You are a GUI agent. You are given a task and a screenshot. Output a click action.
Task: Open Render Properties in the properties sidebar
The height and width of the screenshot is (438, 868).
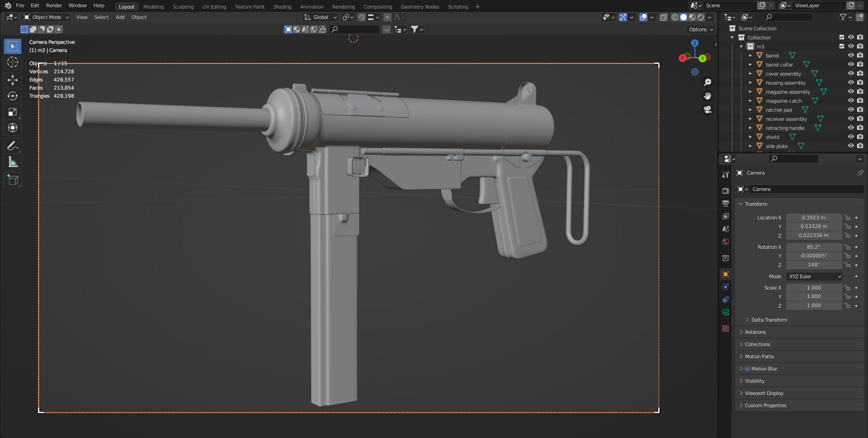726,190
